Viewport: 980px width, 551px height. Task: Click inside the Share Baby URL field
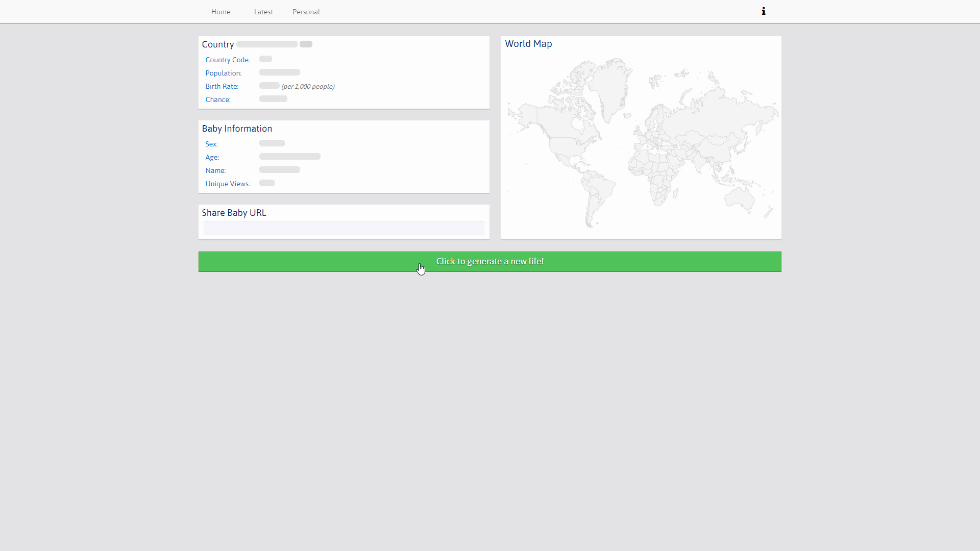[x=344, y=228]
